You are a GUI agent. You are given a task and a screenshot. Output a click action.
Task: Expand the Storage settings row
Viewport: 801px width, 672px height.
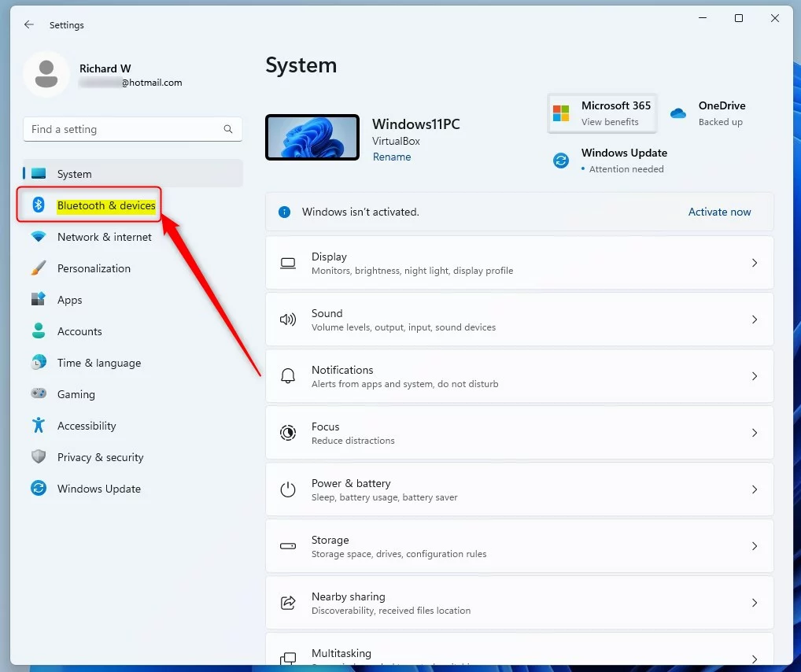tap(754, 546)
